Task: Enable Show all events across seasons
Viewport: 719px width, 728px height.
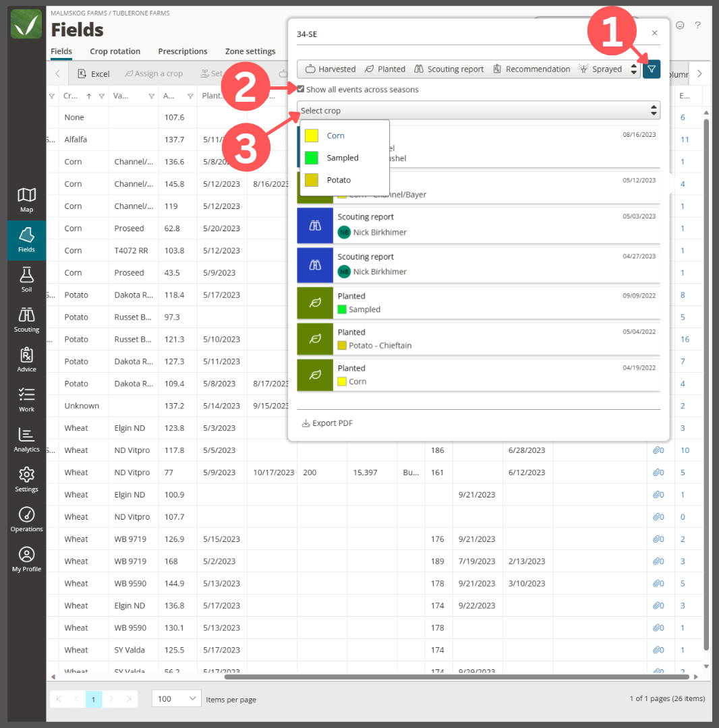Action: pyautogui.click(x=301, y=89)
